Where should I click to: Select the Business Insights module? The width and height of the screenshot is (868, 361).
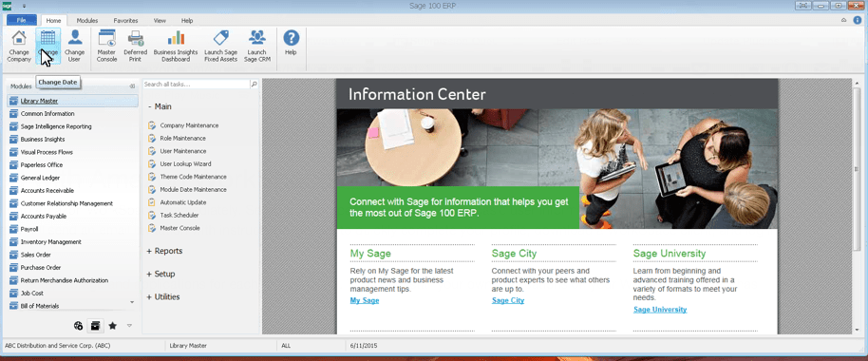coord(72,140)
